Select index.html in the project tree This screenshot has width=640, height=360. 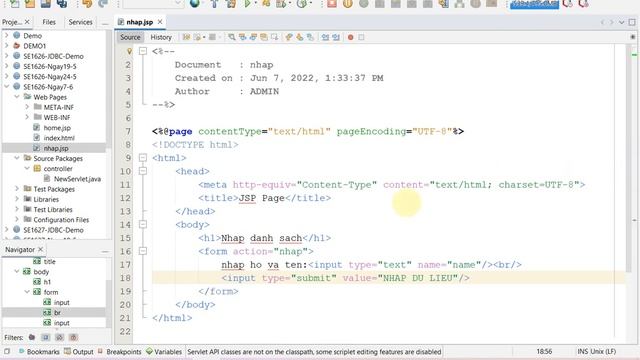click(59, 138)
